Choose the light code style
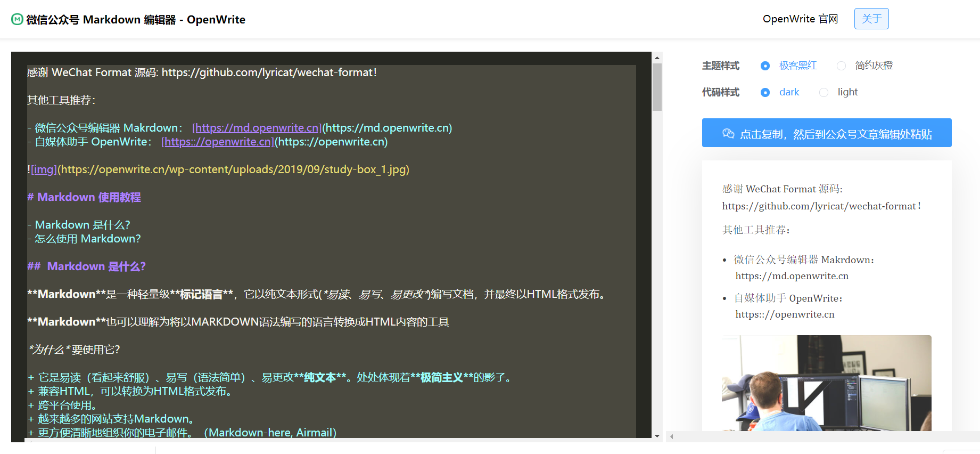The height and width of the screenshot is (454, 980). click(823, 92)
